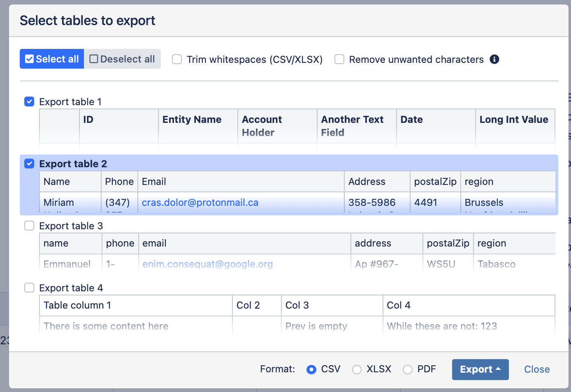
Task: Enable Trim whitespaces checkbox
Action: click(x=177, y=60)
